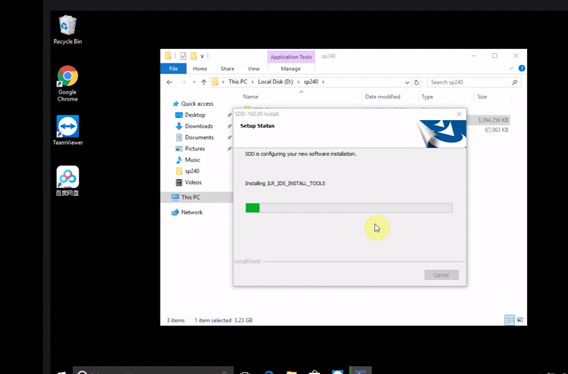Click the 3,394,256 KB size cell
Viewport: 568px width, 374px height.
click(493, 120)
